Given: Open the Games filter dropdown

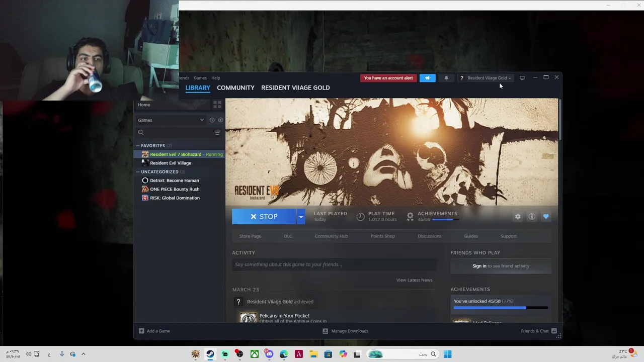Looking at the screenshot, I should (171, 120).
